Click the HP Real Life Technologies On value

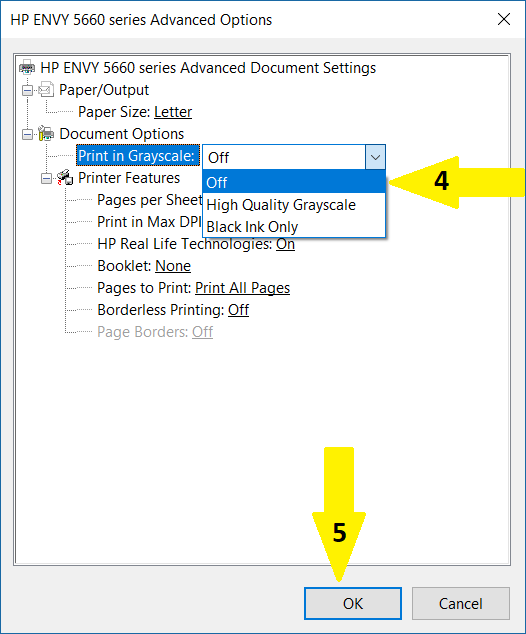tap(285, 244)
